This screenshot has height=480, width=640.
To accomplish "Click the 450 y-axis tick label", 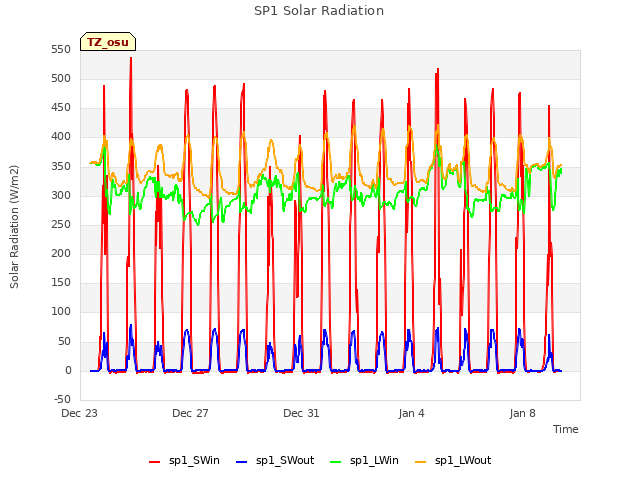I will pos(61,108).
